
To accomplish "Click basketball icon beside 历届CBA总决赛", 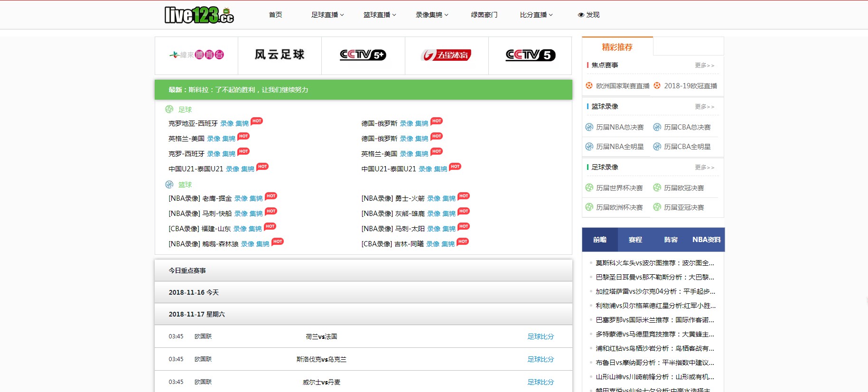I will pos(657,127).
